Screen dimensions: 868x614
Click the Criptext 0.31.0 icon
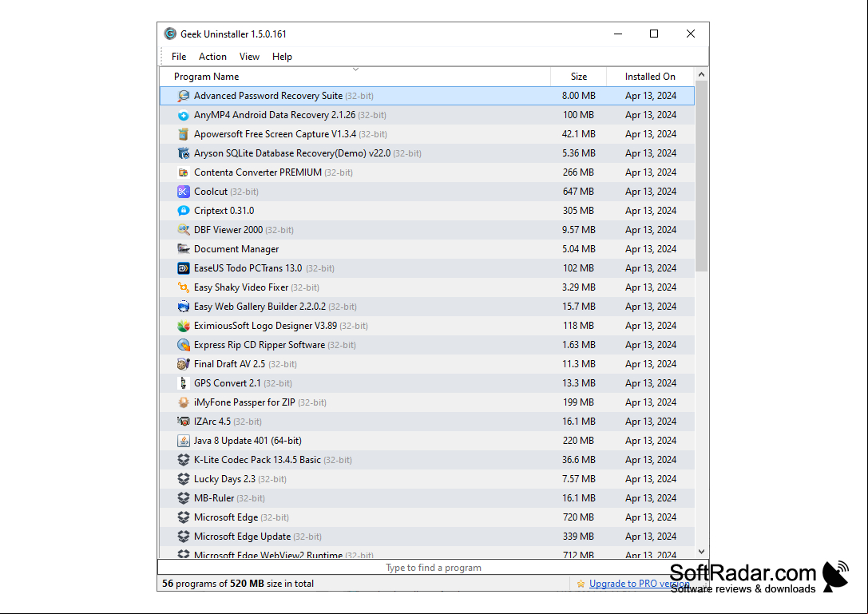click(x=183, y=211)
